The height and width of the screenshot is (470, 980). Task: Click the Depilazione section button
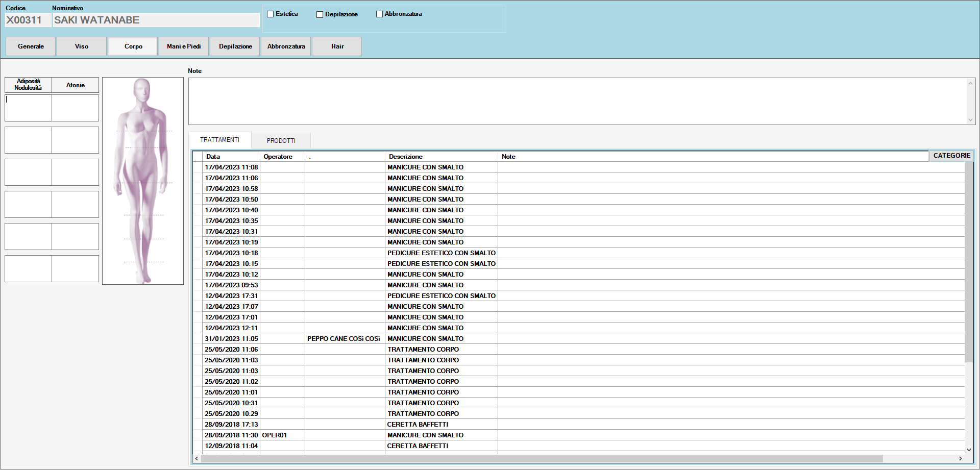(235, 46)
